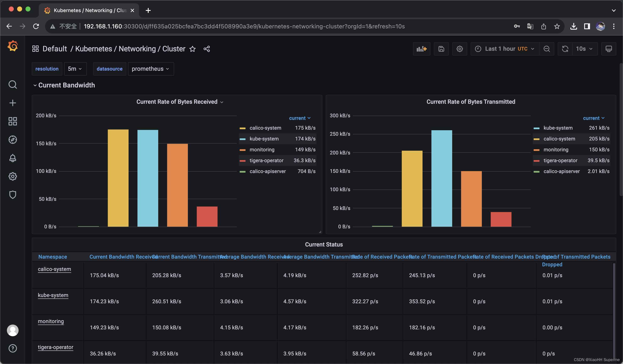Cycle view mode monitor icon
The image size is (623, 364).
pyautogui.click(x=609, y=49)
